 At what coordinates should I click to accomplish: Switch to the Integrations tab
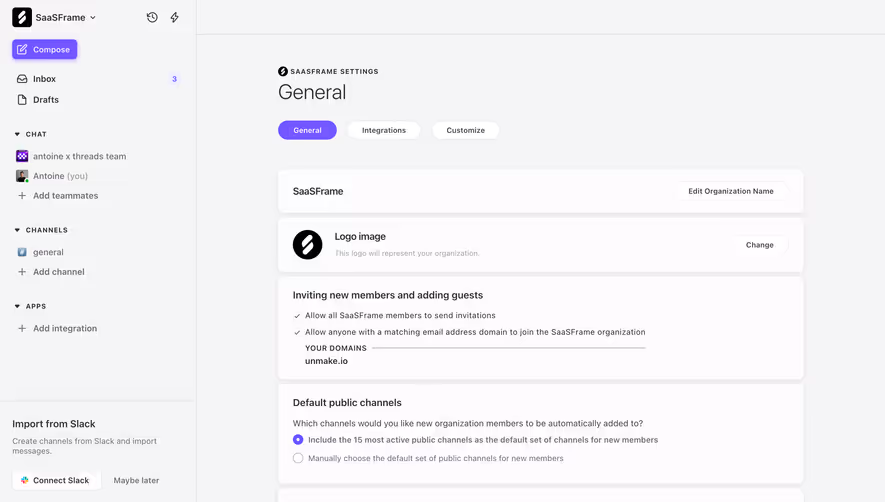384,130
